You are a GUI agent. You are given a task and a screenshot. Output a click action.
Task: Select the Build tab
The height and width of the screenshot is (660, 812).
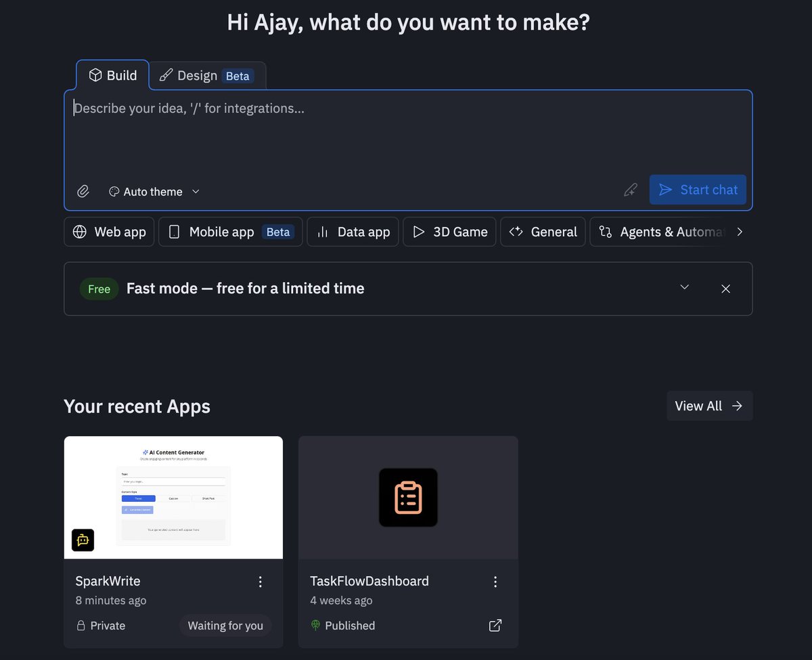[112, 75]
